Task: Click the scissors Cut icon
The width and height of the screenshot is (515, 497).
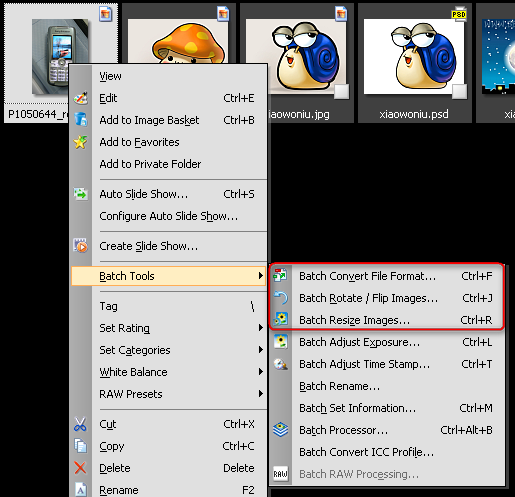Action: 80,424
